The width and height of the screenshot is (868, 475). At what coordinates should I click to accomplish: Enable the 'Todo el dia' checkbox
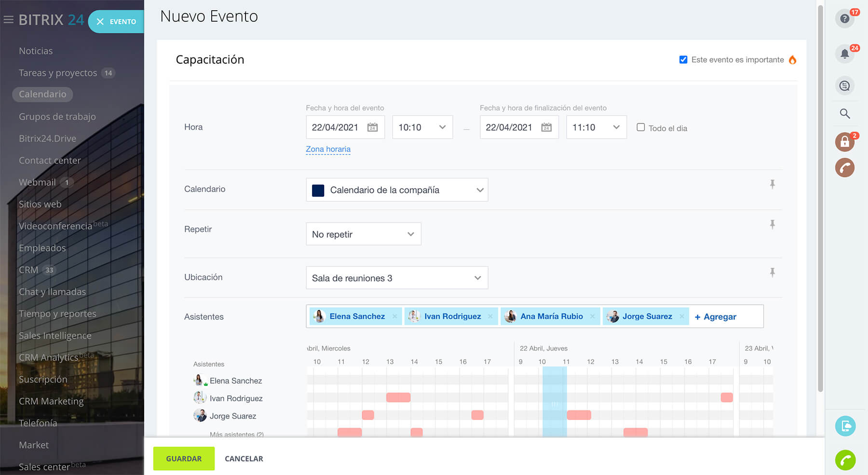pyautogui.click(x=640, y=127)
